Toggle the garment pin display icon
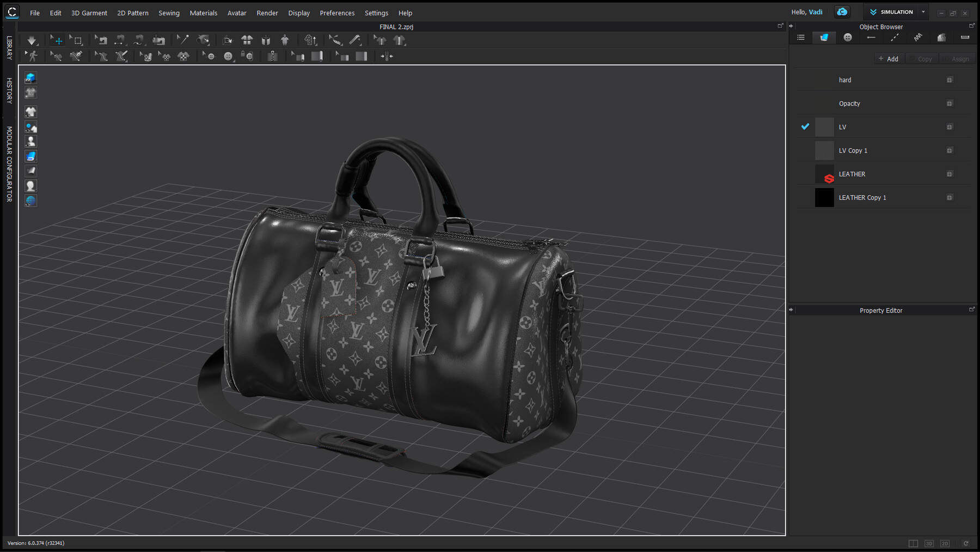 (x=30, y=128)
